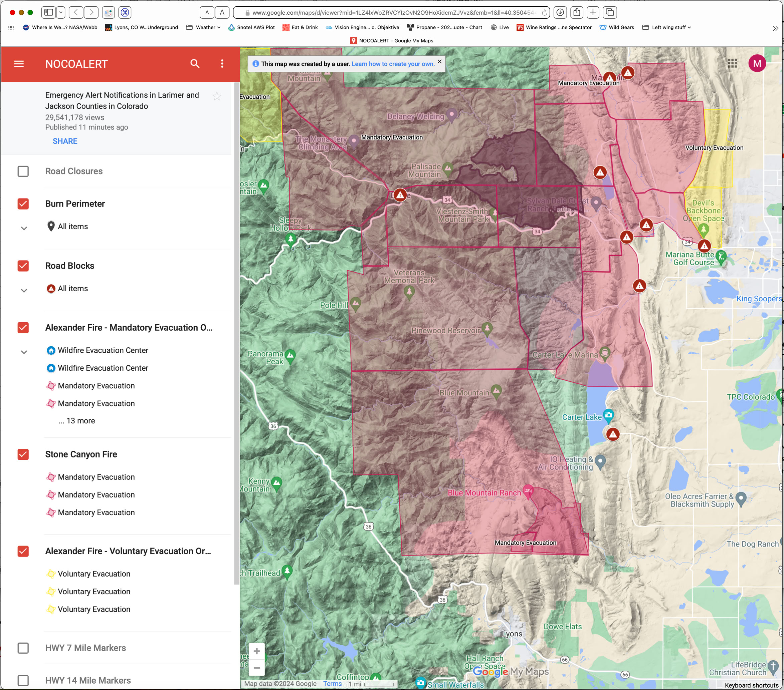Open the three-dot options menu
784x690 pixels.
222,64
